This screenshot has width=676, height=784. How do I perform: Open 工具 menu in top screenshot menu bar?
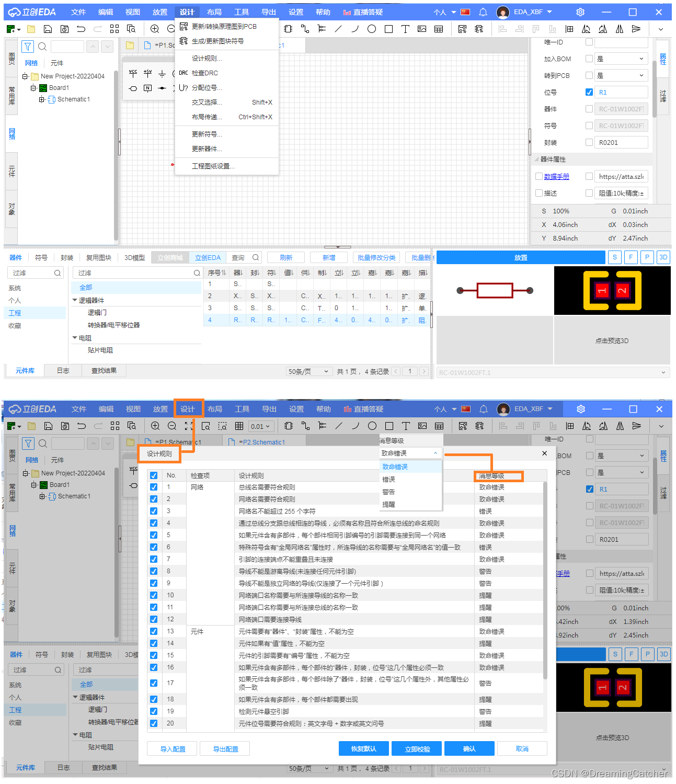coord(242,12)
